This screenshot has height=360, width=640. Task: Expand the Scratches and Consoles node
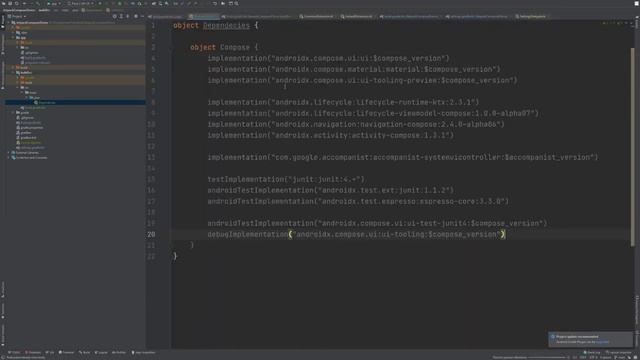coord(9,158)
